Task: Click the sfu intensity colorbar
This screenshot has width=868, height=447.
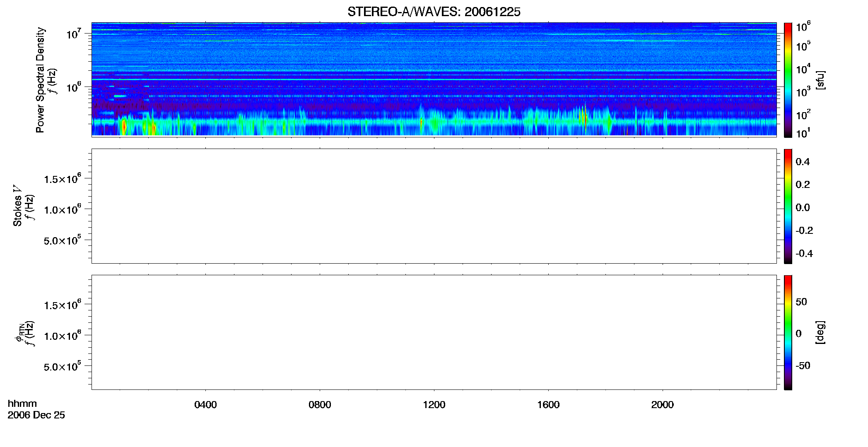Action: coord(788,80)
